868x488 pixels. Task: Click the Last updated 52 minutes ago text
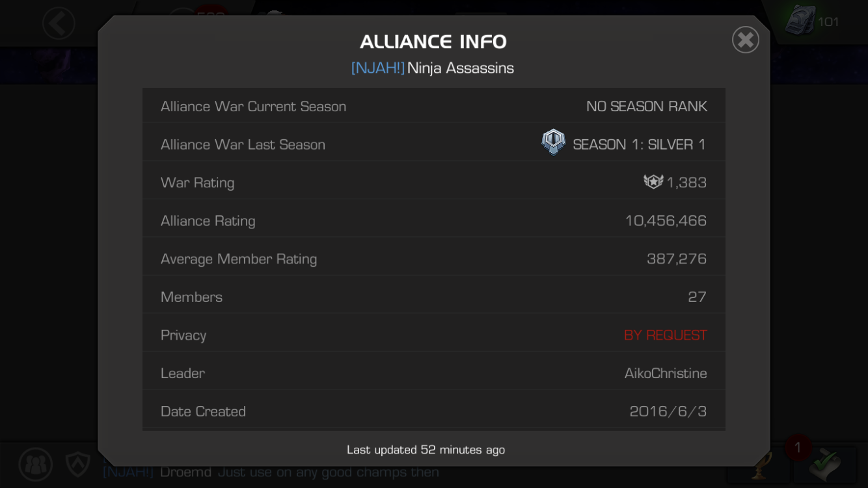pyautogui.click(x=426, y=450)
